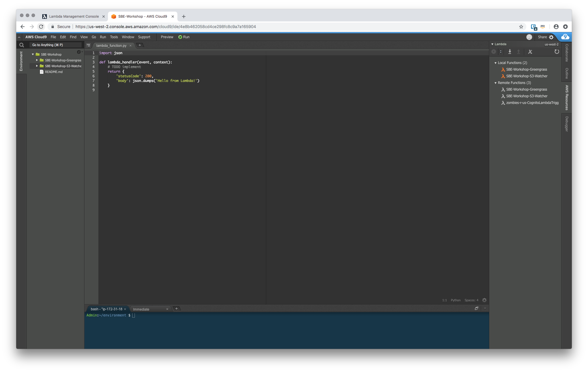Click the browser address bar URL
Screen dimensions: 588x372
[x=166, y=27]
